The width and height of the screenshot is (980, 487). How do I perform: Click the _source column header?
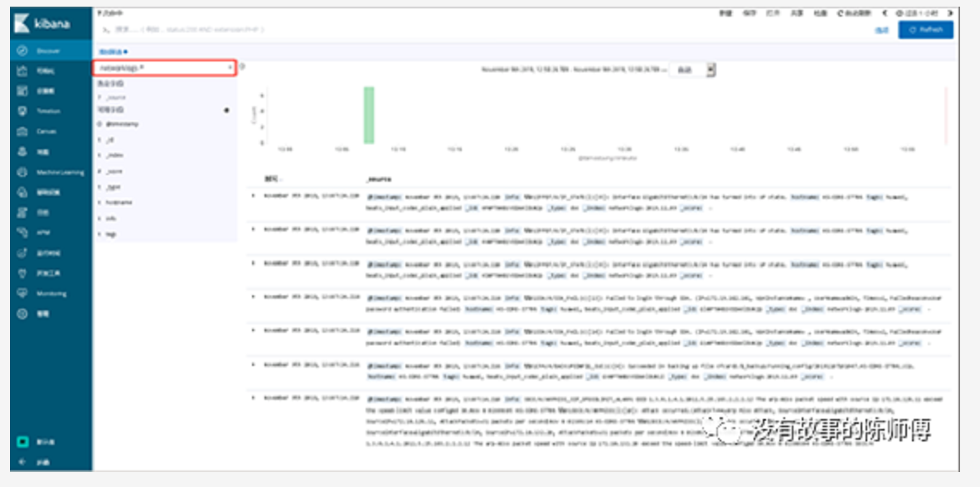tap(379, 179)
